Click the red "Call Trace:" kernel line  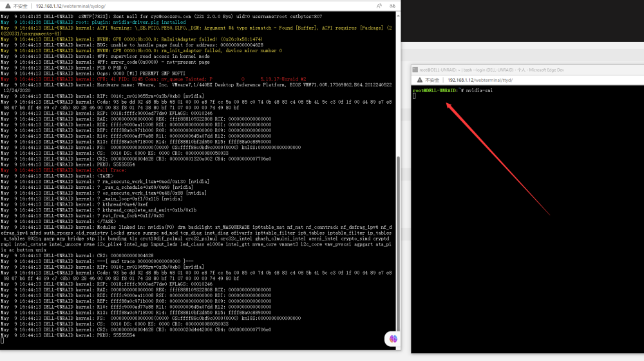click(x=64, y=170)
